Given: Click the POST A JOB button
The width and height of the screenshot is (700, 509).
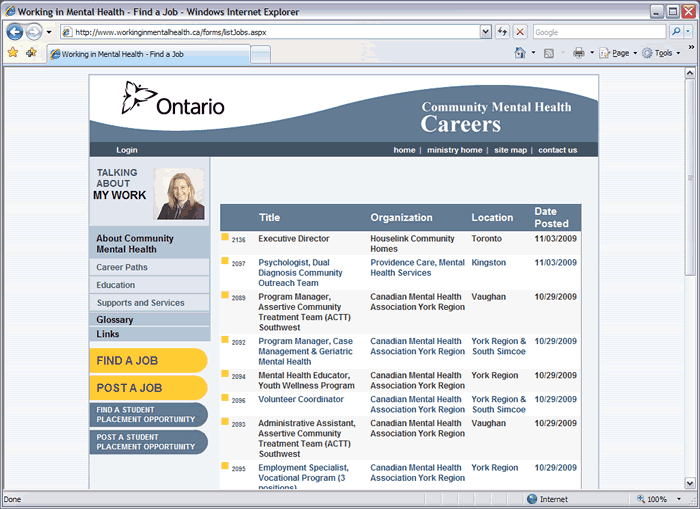Looking at the screenshot, I should tap(148, 388).
